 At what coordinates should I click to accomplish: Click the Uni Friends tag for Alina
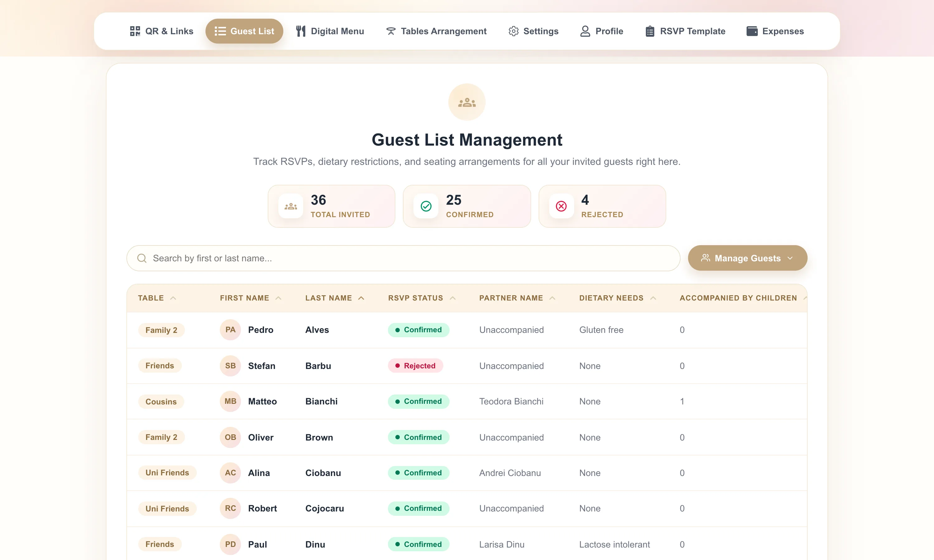pyautogui.click(x=167, y=473)
